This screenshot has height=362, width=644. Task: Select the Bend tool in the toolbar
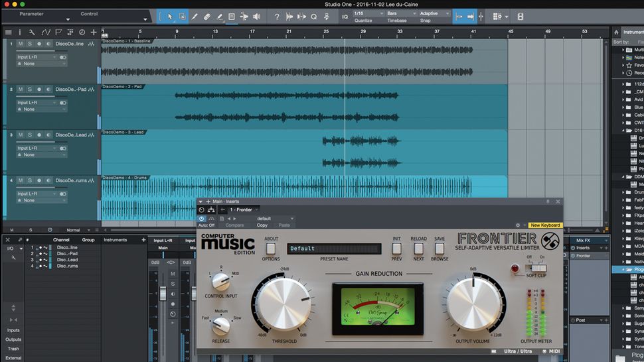coord(244,17)
